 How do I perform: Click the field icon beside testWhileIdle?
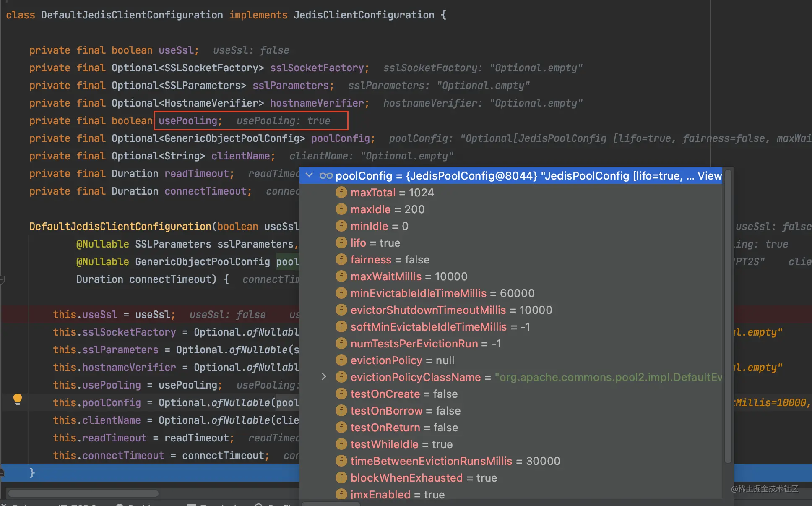point(341,444)
